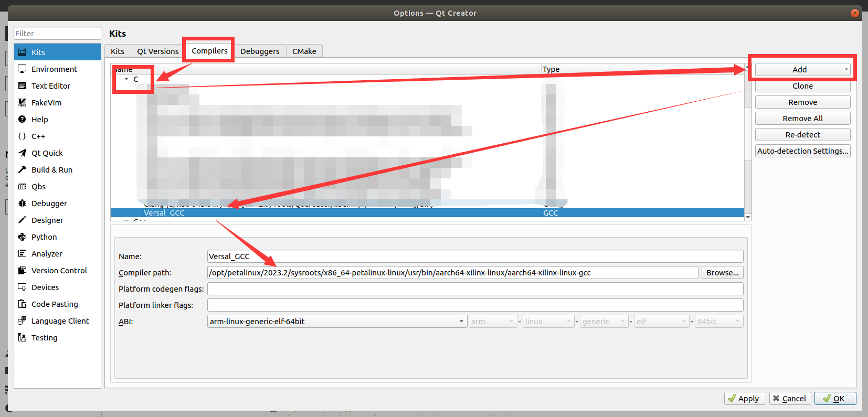The image size is (868, 417).
Task: Click the Remove button
Action: 802,102
